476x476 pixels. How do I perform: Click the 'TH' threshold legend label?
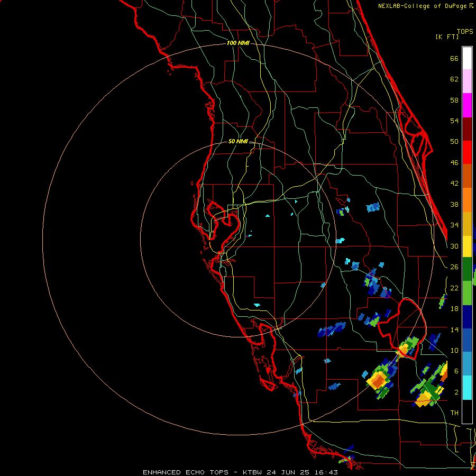tap(454, 413)
